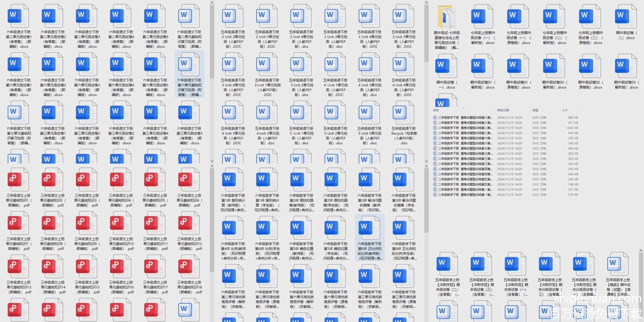Open 五年级数学上册【精品】期中试卷 document icon
The image size is (644, 322).
(618, 265)
